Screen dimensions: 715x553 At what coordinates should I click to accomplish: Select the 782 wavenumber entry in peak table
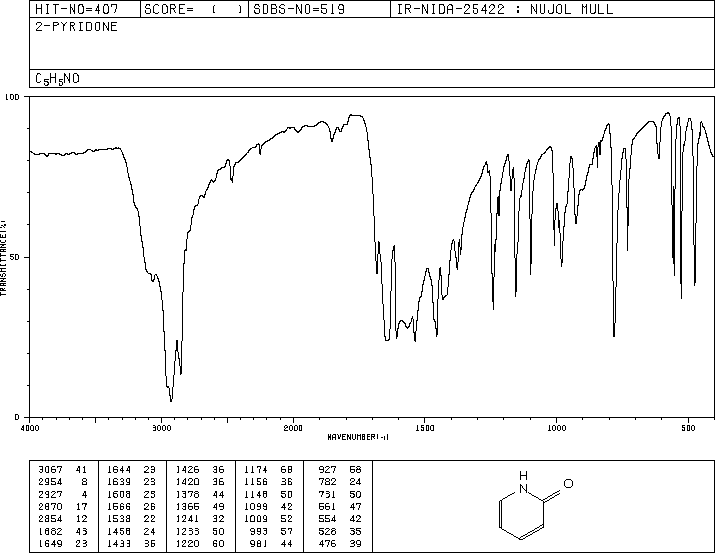click(327, 481)
